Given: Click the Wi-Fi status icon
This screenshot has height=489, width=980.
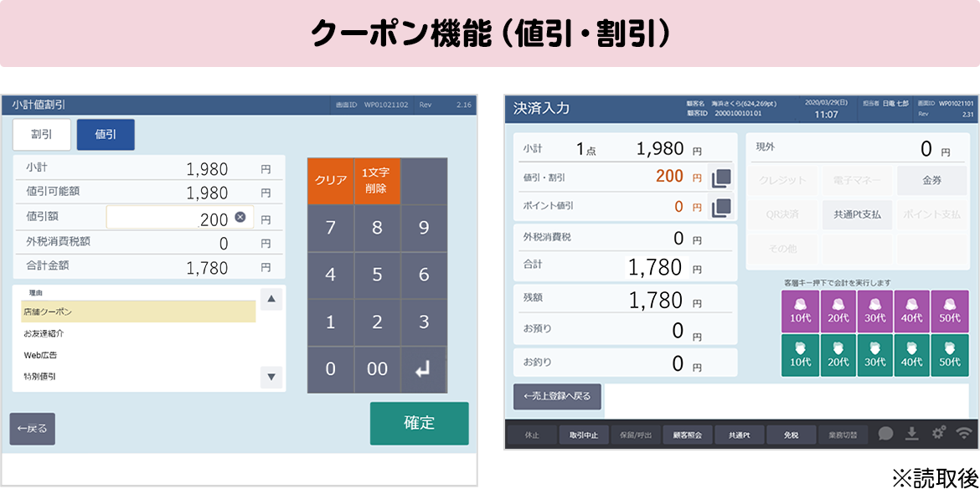Looking at the screenshot, I should 966,434.
